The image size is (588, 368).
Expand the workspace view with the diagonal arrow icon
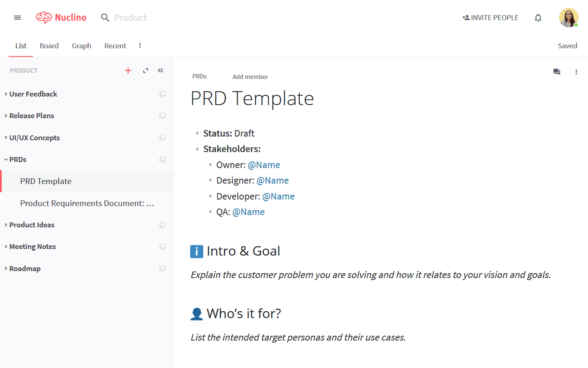(x=145, y=70)
